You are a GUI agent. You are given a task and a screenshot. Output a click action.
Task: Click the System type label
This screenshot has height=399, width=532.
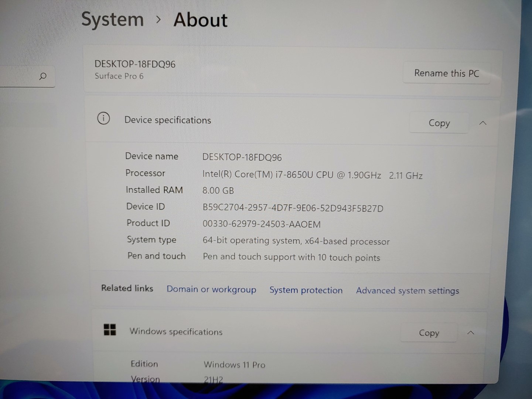click(x=151, y=240)
